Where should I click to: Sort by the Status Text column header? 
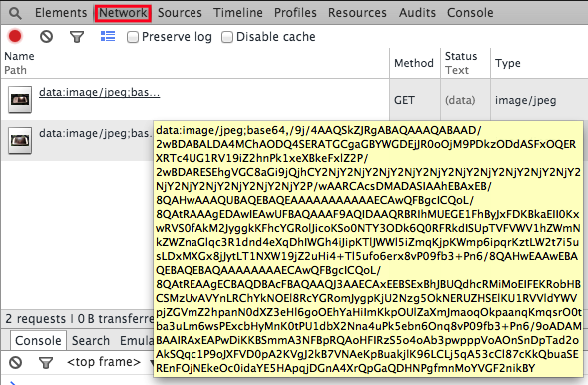(465, 63)
